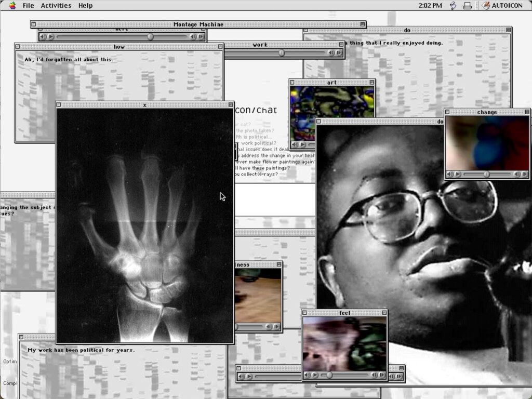Click the step-forward control in the 'feel' window
Image resolution: width=532 pixels, height=399 pixels.
[x=381, y=375]
